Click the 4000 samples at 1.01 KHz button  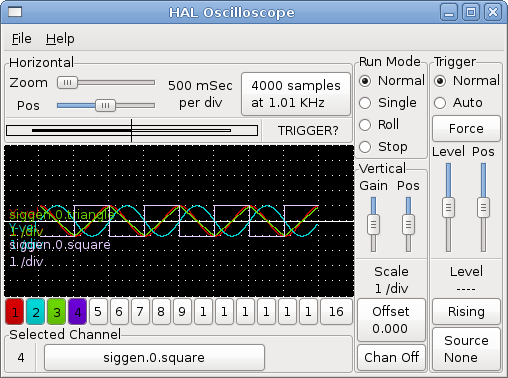click(x=296, y=94)
